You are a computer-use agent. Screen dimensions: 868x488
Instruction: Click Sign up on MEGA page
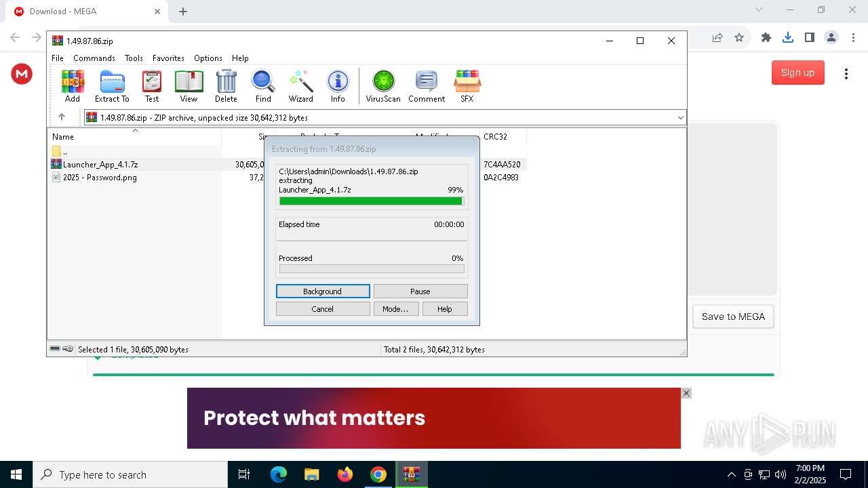(798, 73)
